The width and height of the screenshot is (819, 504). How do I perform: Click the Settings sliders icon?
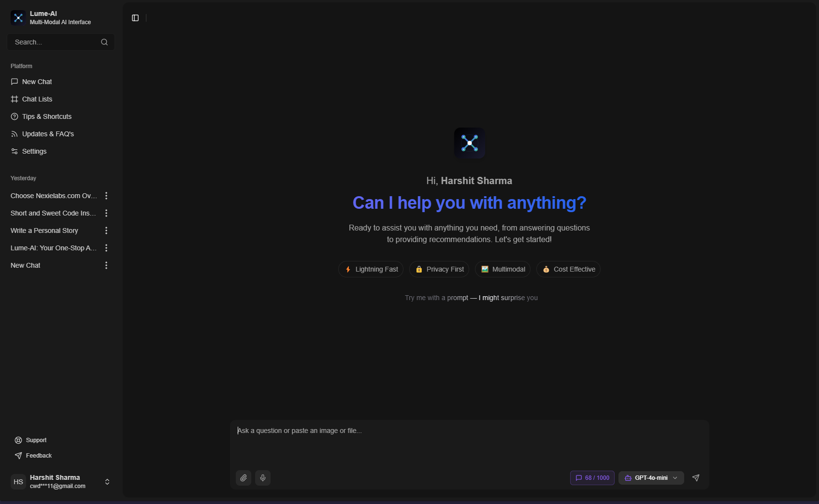pyautogui.click(x=14, y=151)
